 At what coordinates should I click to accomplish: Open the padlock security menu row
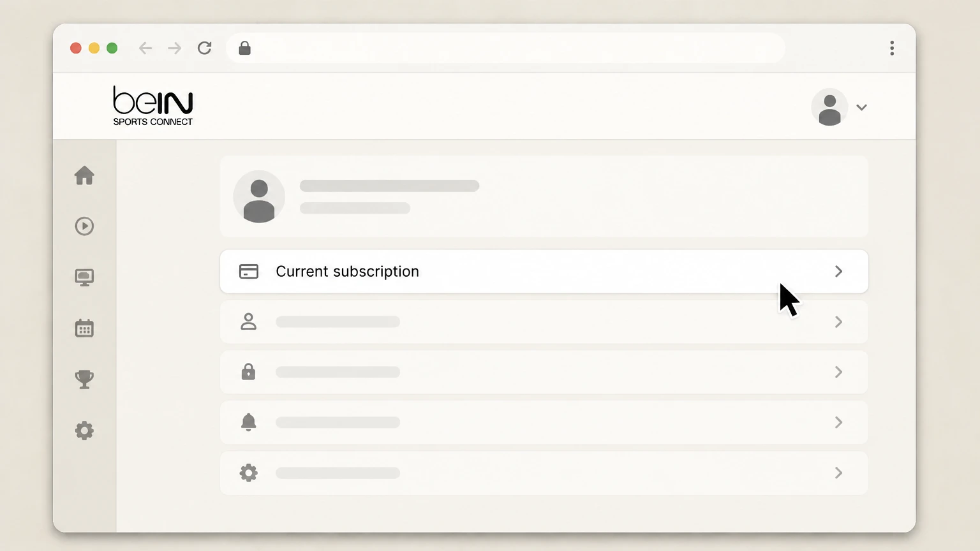click(x=544, y=372)
